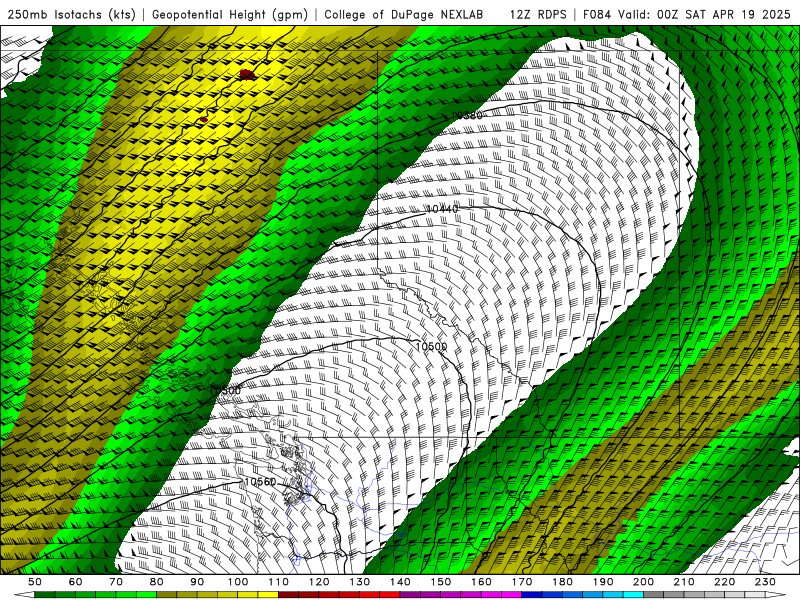
Task: Click the 10500 label on the innermost closed contour
Action: [x=431, y=346]
